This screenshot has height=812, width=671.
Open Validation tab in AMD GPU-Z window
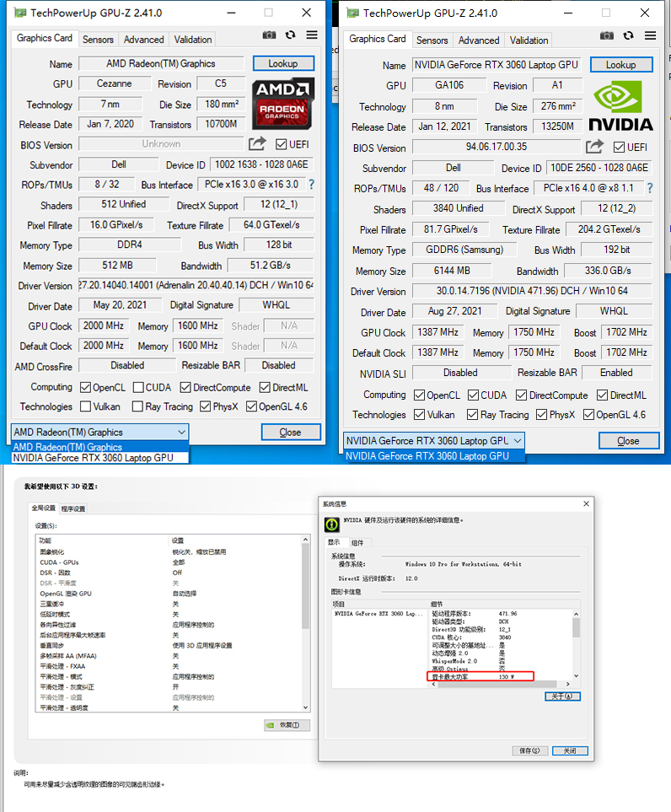(192, 40)
